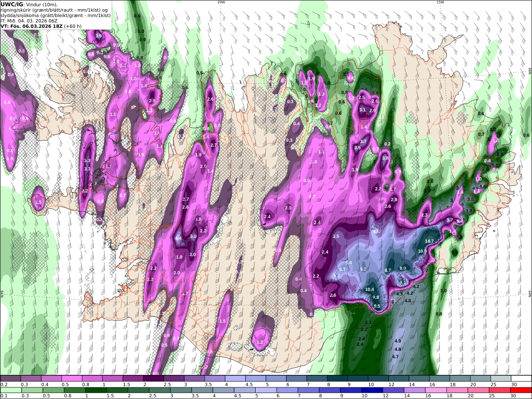Click the 8.7 precipitation value
The height and width of the screenshot is (399, 532).
pyautogui.click(x=388, y=270)
